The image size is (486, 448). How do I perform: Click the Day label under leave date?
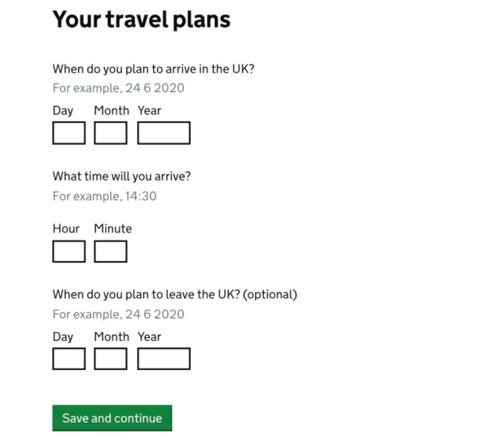pos(63,337)
